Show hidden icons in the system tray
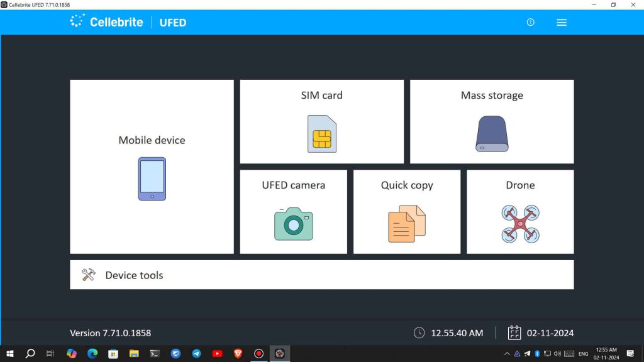644x362 pixels. 506,353
